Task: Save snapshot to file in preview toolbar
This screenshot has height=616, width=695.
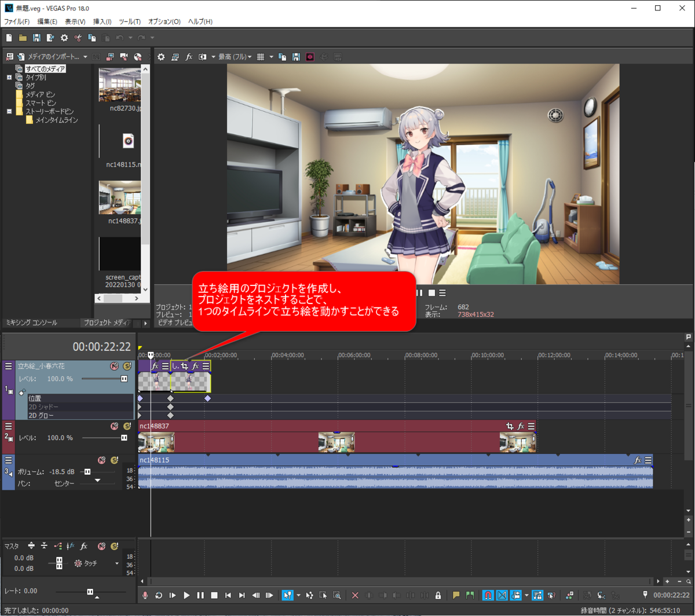Action: [x=296, y=57]
